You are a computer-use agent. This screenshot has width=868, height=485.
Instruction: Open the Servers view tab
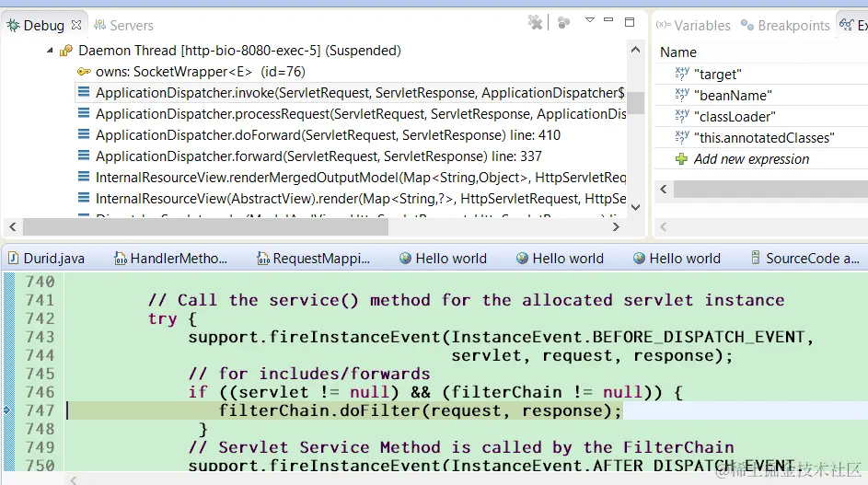(x=124, y=26)
